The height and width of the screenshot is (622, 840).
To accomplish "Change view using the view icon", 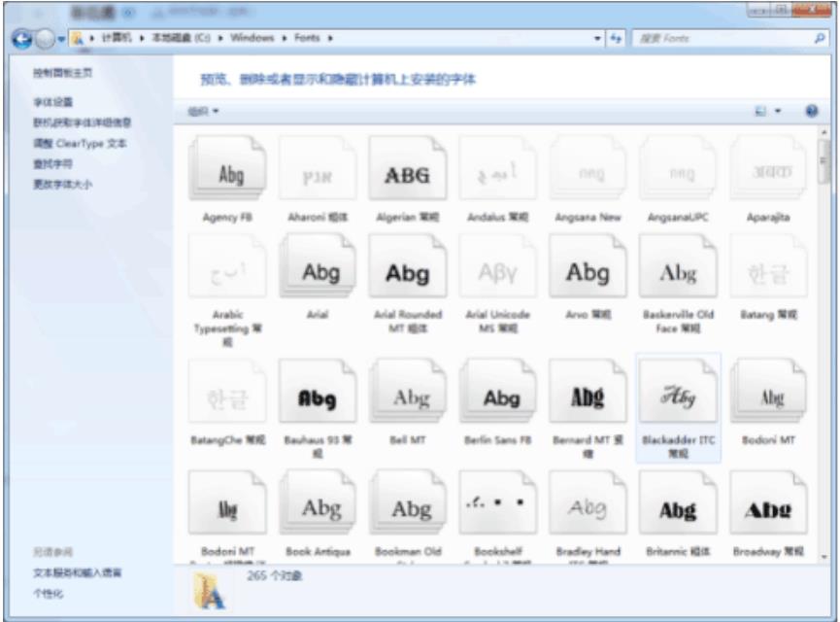I will click(x=760, y=111).
